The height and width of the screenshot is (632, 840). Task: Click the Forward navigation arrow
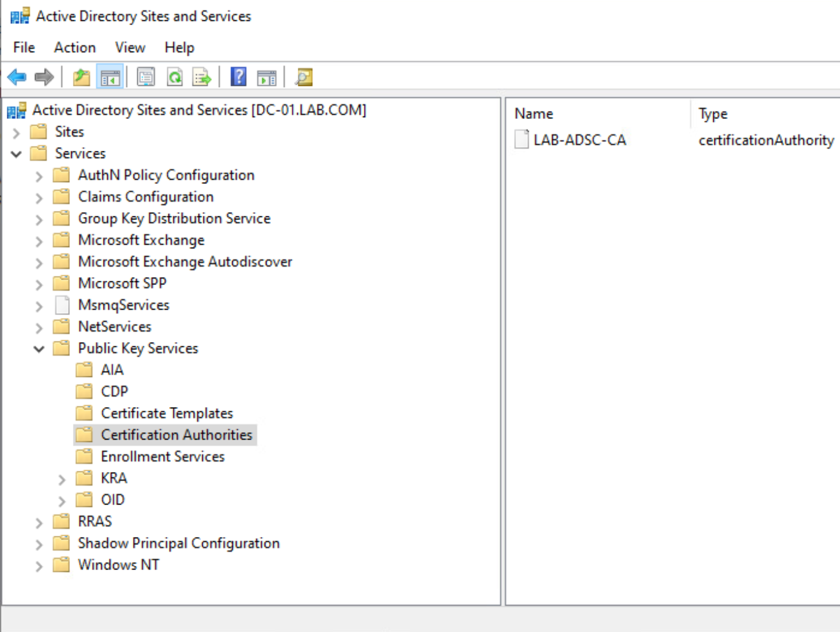coord(43,76)
